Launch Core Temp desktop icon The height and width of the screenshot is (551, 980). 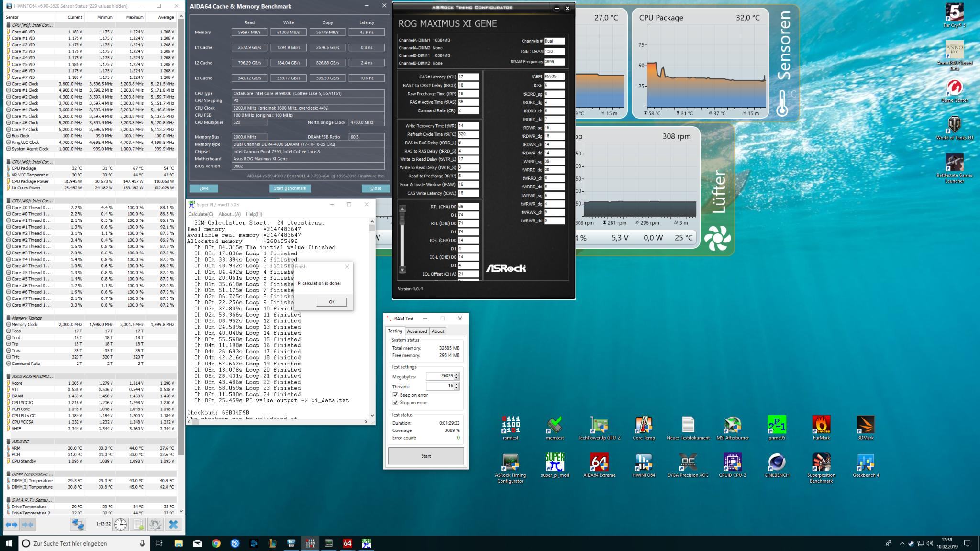tap(644, 428)
